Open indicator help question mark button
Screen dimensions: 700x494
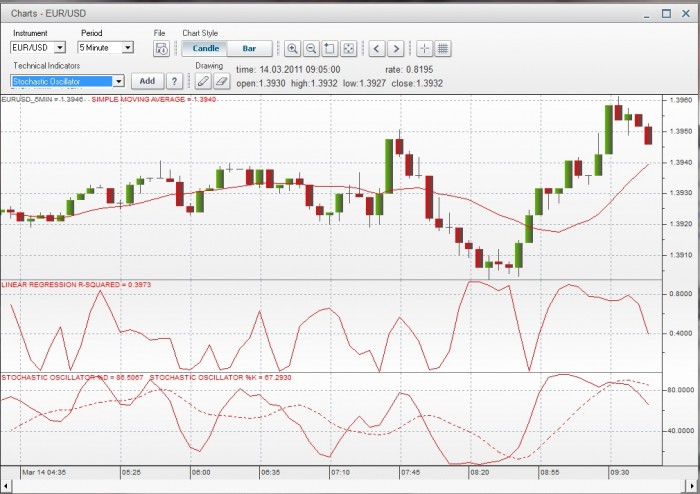point(174,81)
